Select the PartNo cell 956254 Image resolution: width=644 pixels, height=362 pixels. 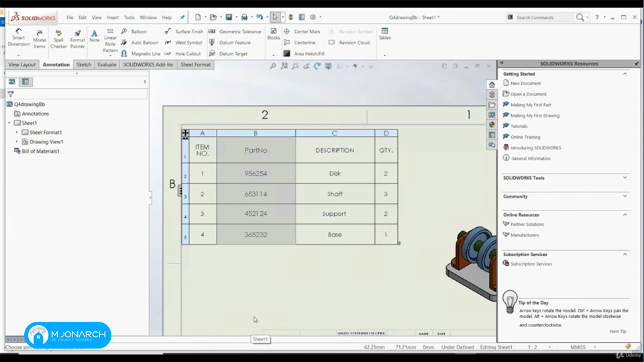pyautogui.click(x=256, y=174)
